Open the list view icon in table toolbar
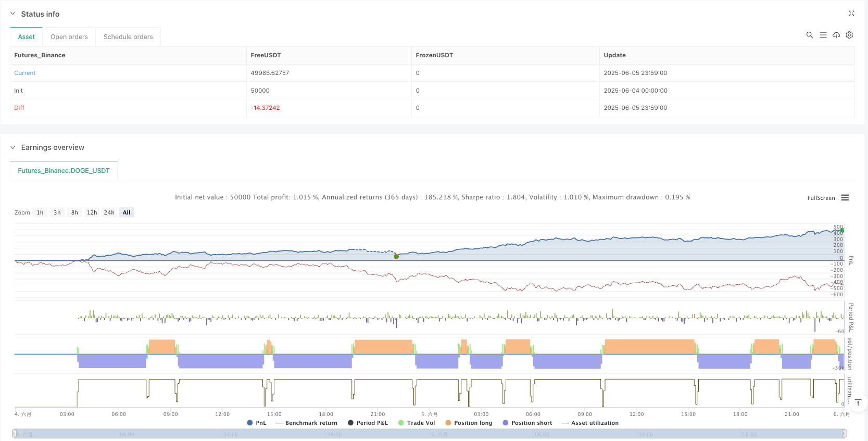868x441 pixels. click(823, 35)
